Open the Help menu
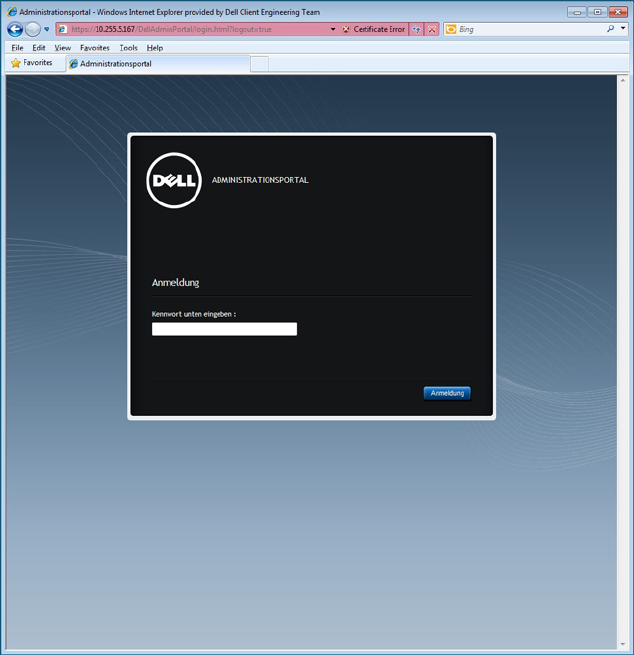 [155, 48]
